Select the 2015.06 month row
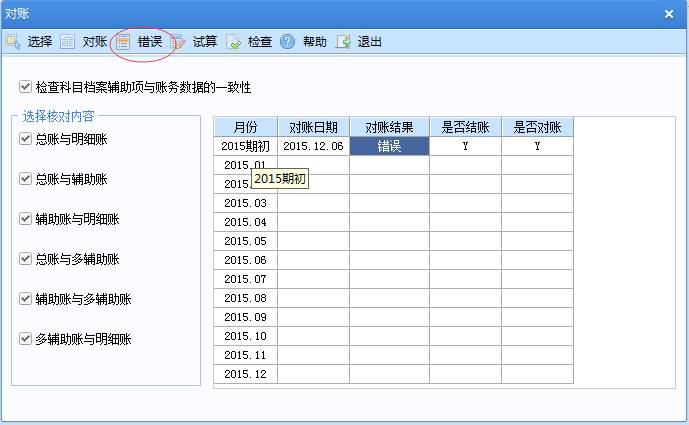Image resolution: width=689 pixels, height=425 pixels. pyautogui.click(x=245, y=260)
